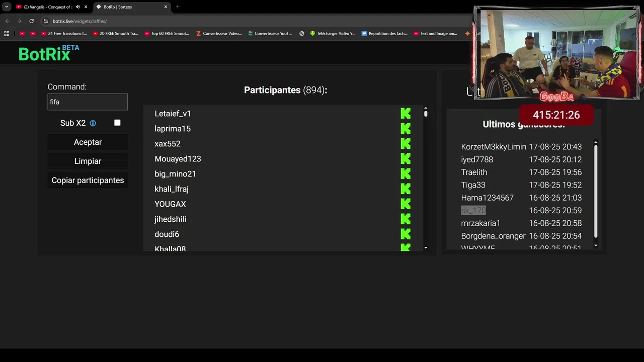Click the Copiar participantes button

[88, 180]
